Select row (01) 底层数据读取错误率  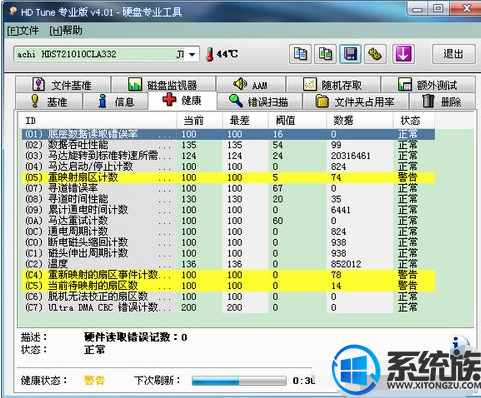tap(228, 134)
